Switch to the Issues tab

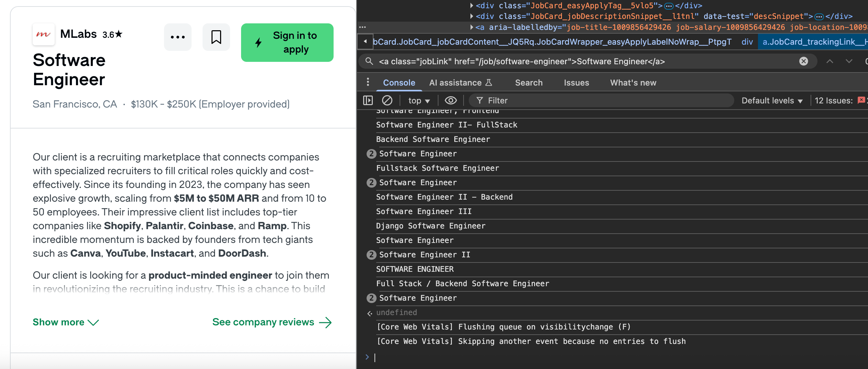tap(576, 82)
